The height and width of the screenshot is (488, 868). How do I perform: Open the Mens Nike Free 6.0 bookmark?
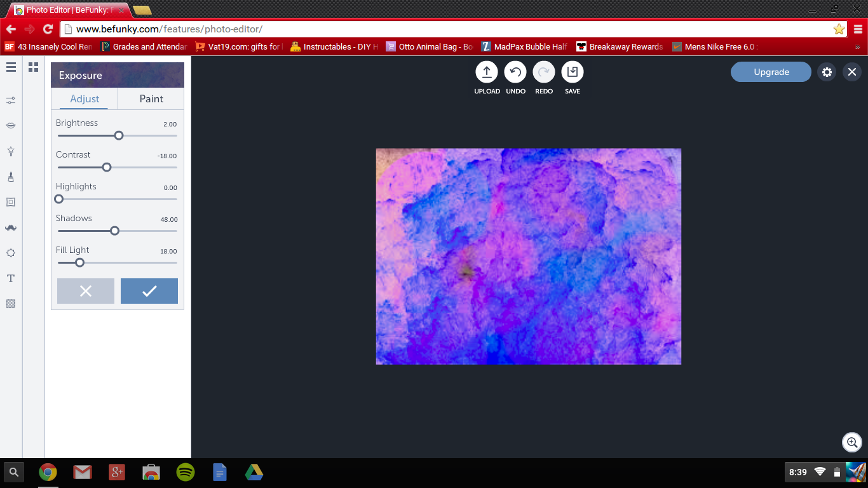(715, 46)
